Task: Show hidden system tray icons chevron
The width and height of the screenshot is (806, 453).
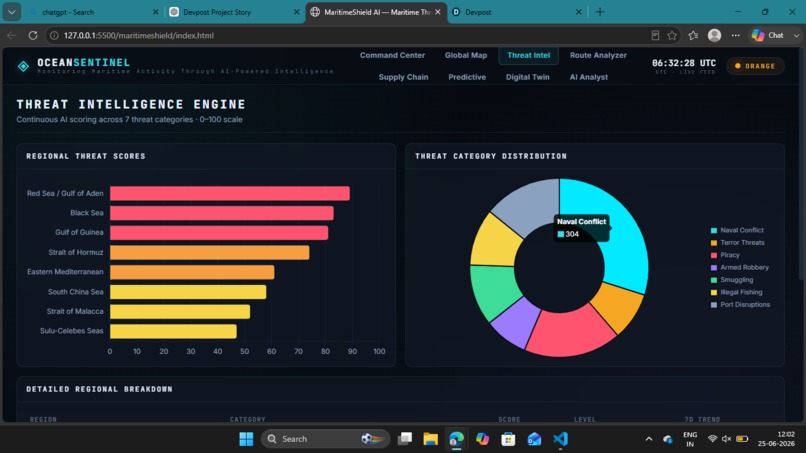Action: 649,439
